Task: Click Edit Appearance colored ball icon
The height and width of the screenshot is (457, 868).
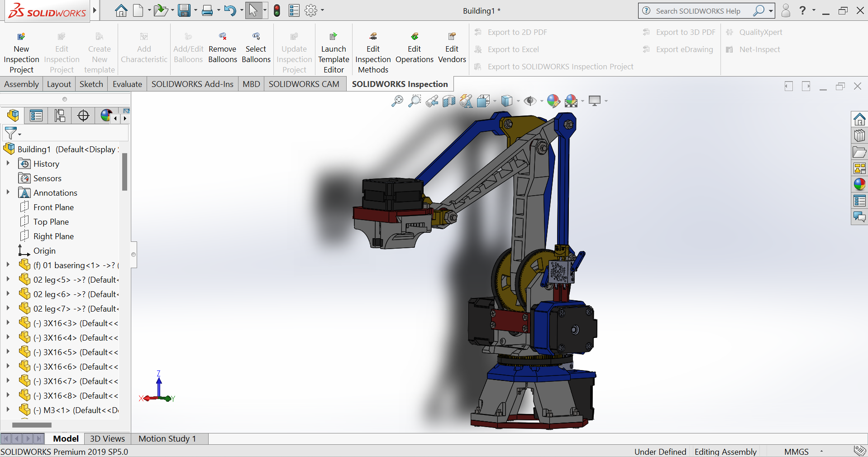Action: coord(553,101)
